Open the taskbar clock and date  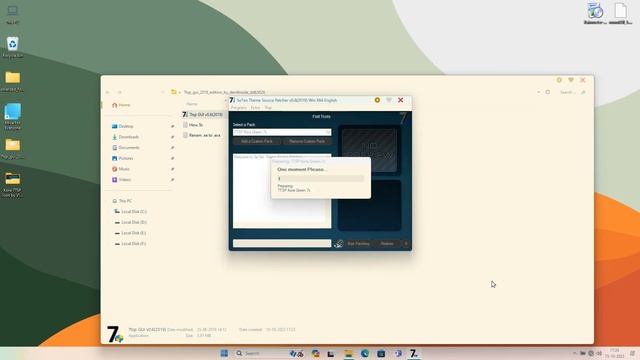pyautogui.click(x=615, y=353)
